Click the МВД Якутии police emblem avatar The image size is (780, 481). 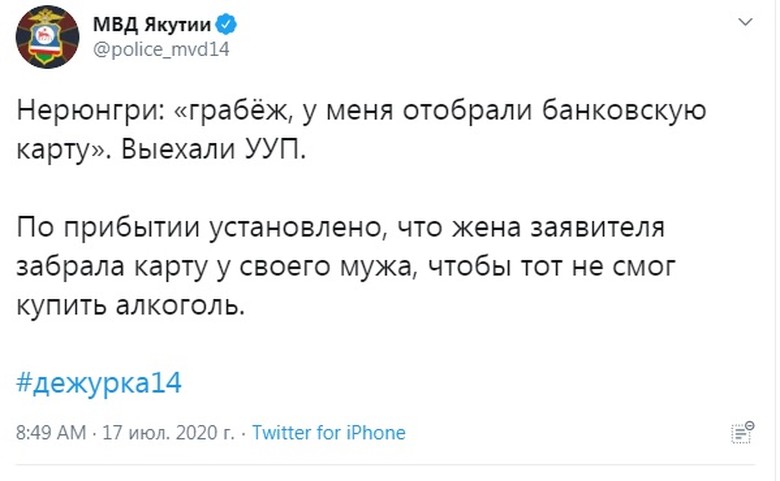point(47,37)
